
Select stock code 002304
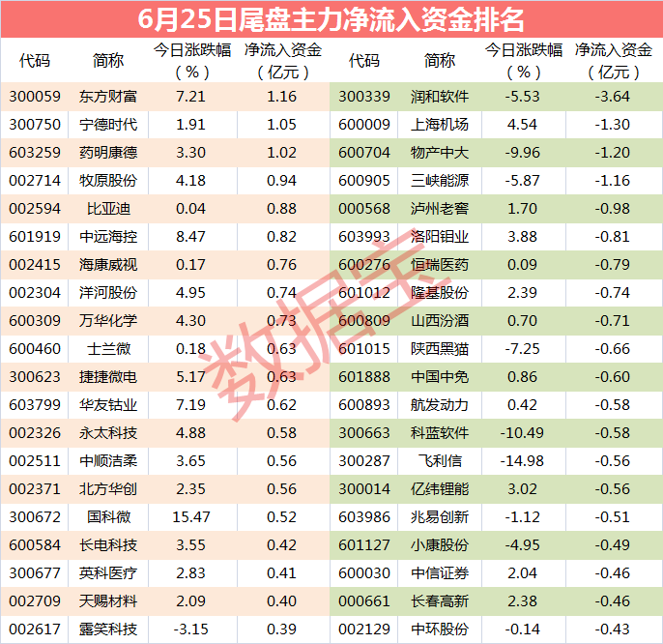pyautogui.click(x=35, y=293)
